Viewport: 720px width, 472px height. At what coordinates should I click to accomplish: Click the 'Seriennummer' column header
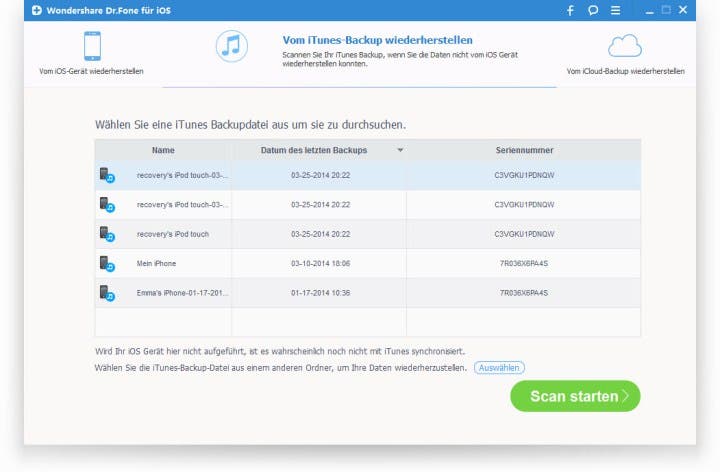point(524,150)
